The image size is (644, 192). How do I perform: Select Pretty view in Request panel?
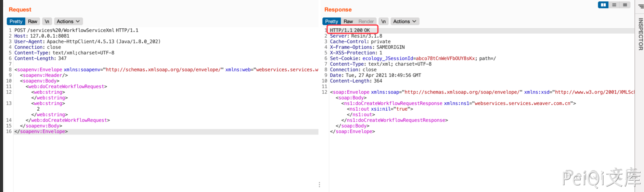(x=16, y=21)
